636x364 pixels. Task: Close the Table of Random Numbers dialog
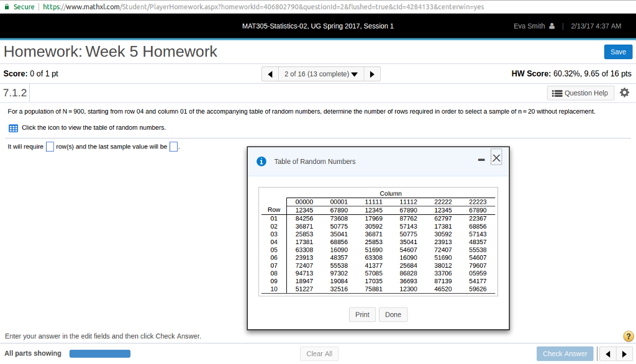click(496, 158)
